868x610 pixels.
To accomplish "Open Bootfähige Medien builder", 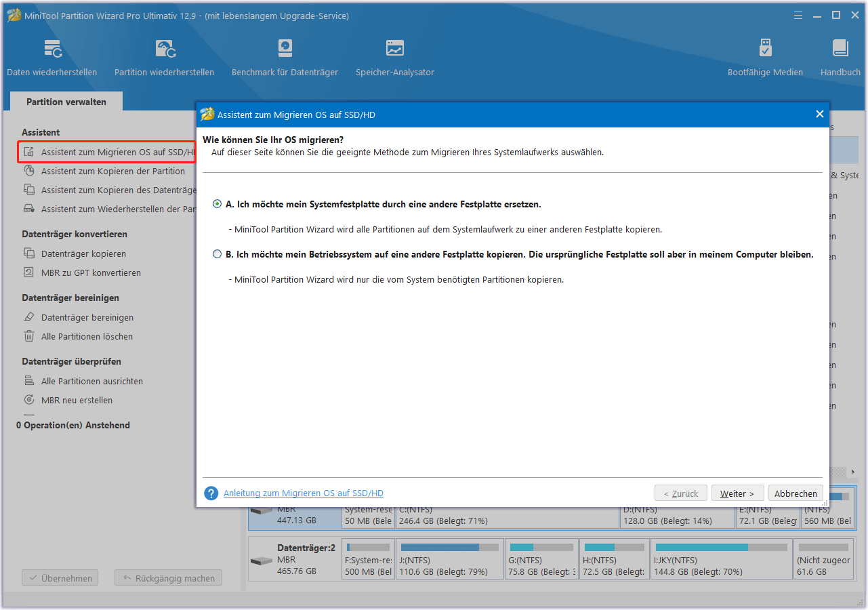I will [x=765, y=58].
